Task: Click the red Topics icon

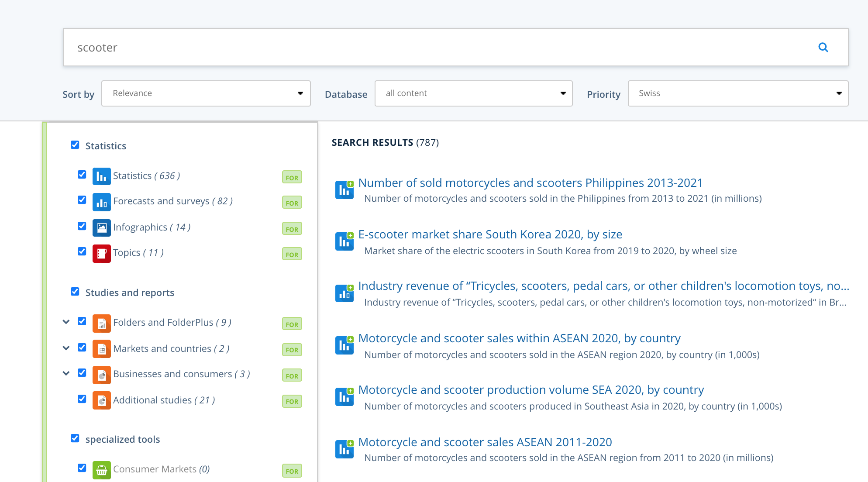Action: tap(101, 253)
